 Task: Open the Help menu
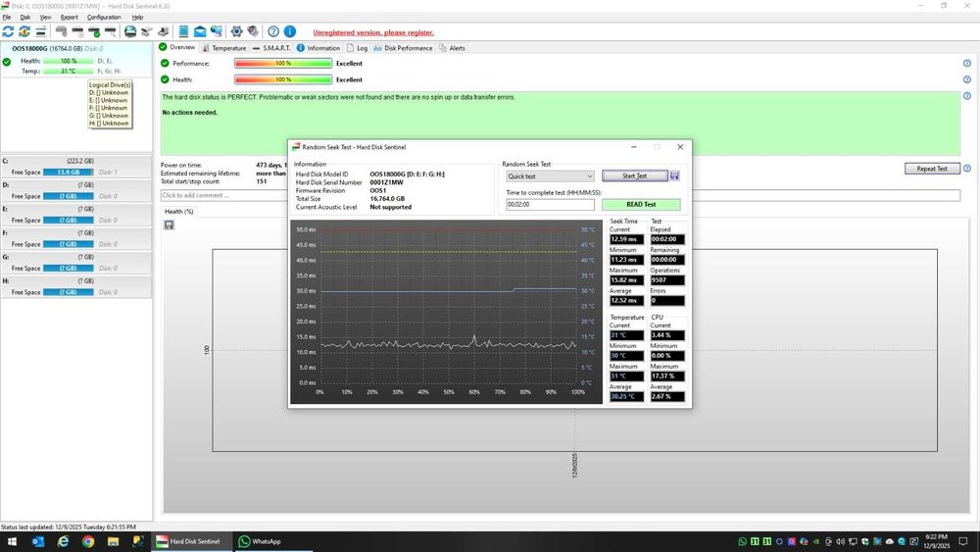tap(137, 18)
